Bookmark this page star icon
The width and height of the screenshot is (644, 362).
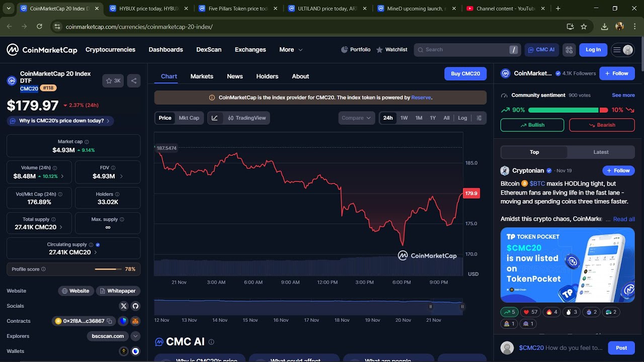click(584, 26)
